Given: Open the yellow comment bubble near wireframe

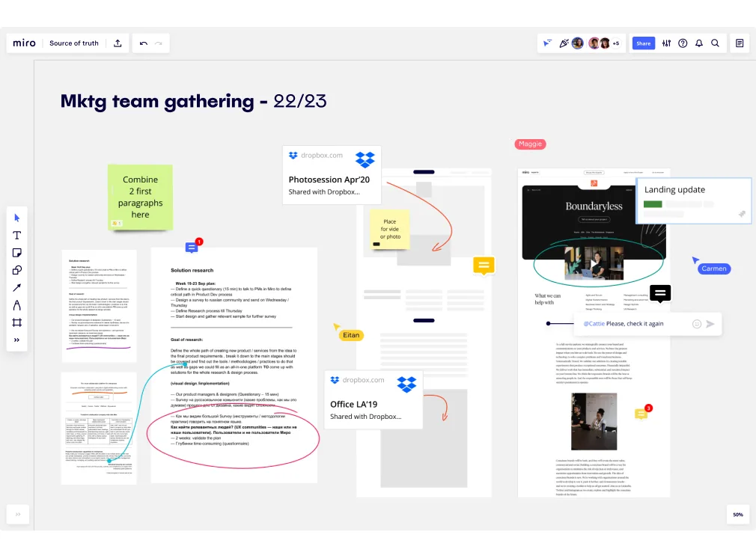Looking at the screenshot, I should pos(484,266).
